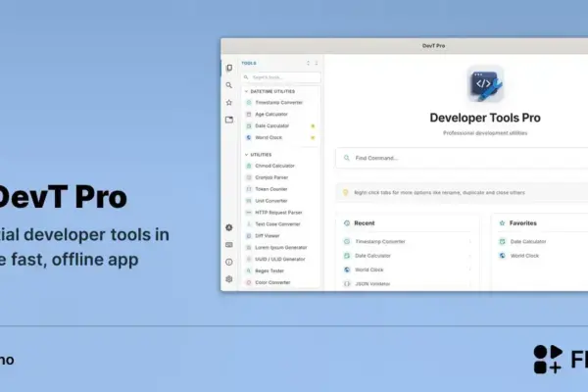
Task: Click the theme icon above the keyboard icon
Action: 229,227
